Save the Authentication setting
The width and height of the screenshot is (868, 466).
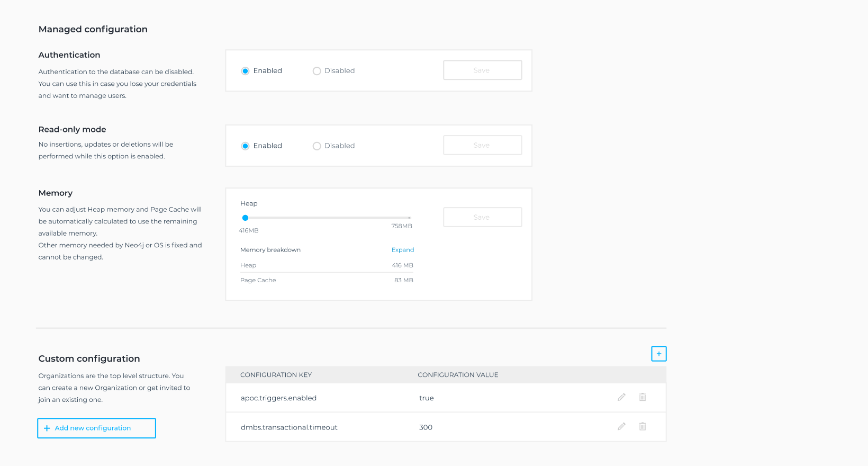click(x=482, y=70)
